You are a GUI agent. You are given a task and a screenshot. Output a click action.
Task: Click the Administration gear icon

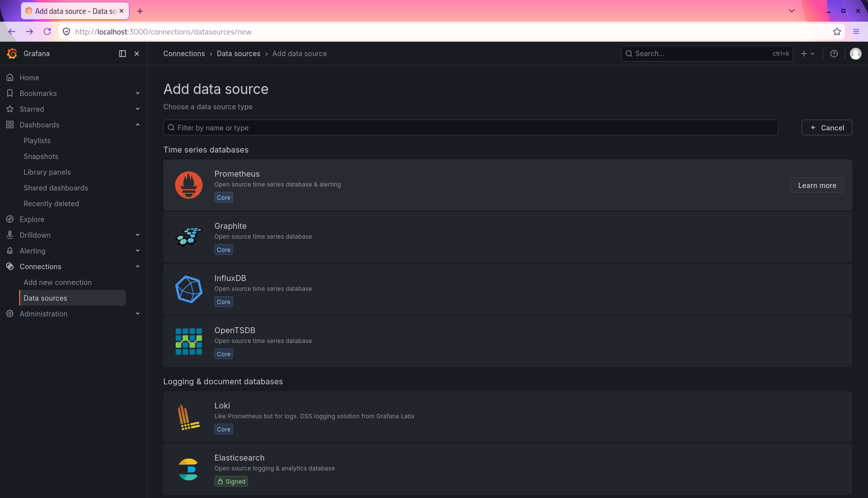pyautogui.click(x=10, y=314)
